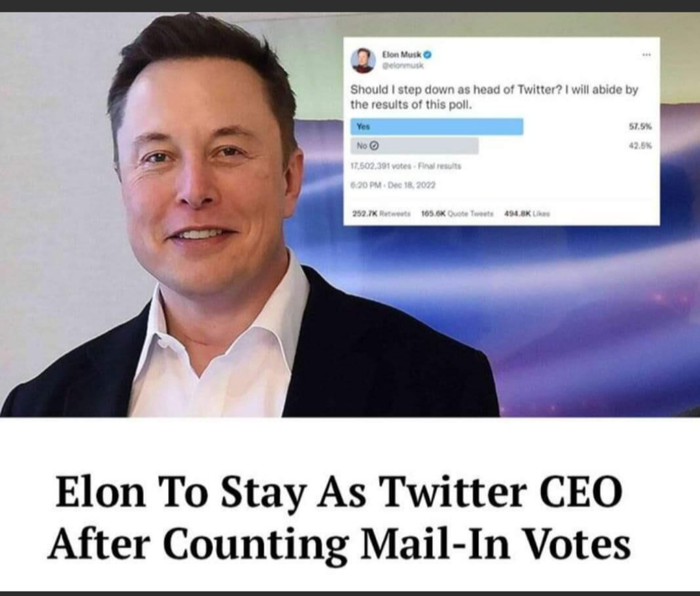Open the three-dot more options menu
This screenshot has height=596, width=700.
click(646, 54)
